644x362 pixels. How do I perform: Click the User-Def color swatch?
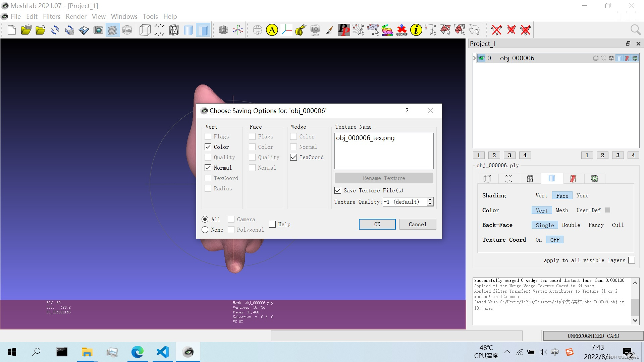click(x=607, y=210)
